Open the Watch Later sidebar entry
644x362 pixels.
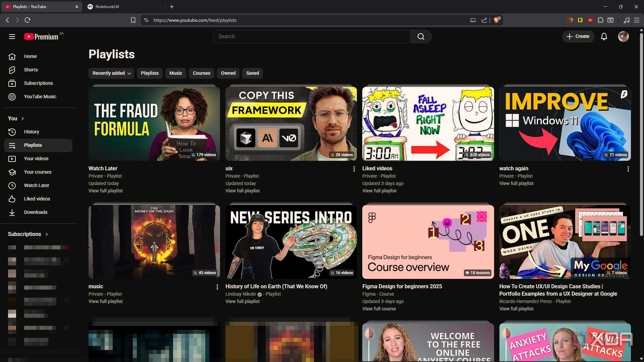tap(37, 185)
